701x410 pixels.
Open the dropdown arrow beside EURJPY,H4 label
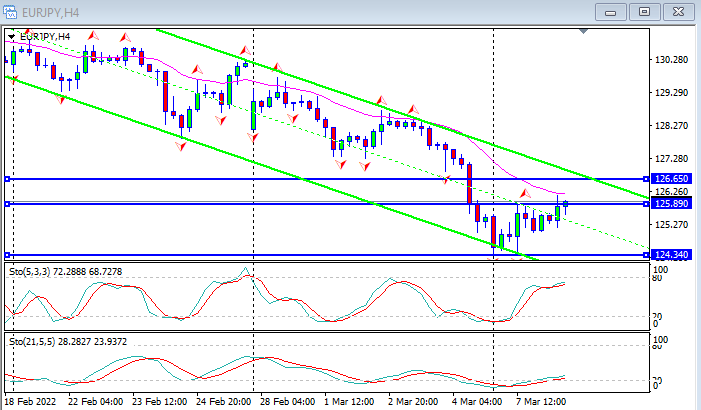pyautogui.click(x=12, y=37)
